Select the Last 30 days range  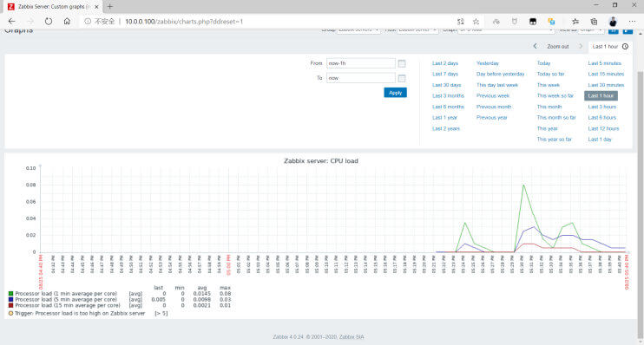click(446, 85)
